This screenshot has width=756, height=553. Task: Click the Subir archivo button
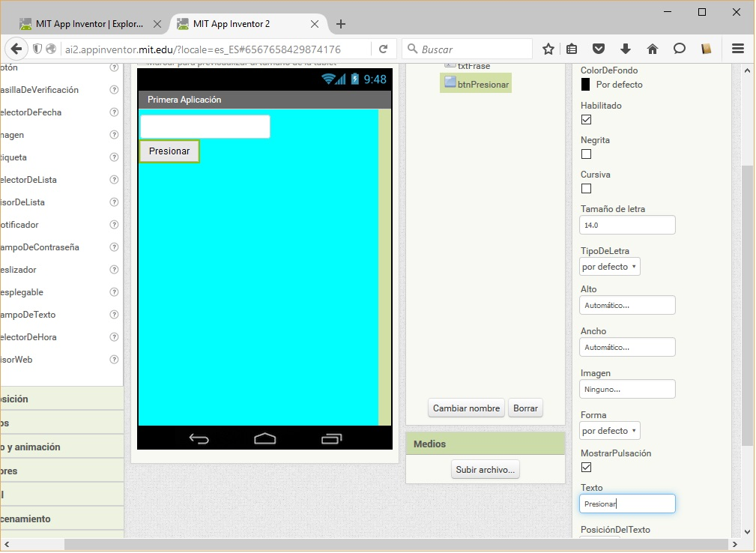tap(485, 470)
